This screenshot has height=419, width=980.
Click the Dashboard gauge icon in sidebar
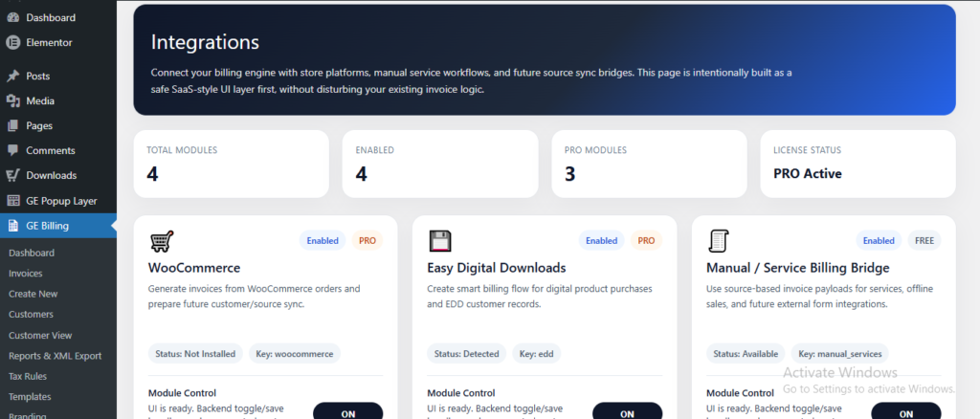[x=12, y=17]
